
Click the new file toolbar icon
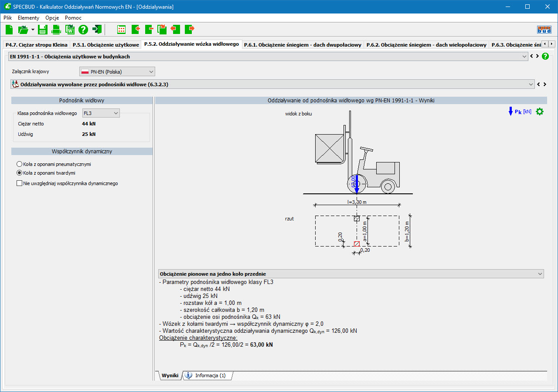pos(9,30)
